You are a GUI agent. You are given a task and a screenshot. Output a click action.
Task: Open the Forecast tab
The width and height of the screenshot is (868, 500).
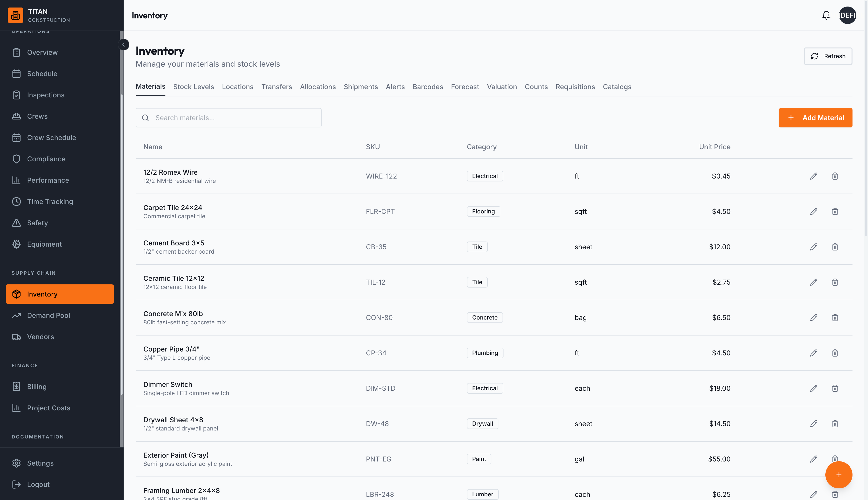(x=465, y=86)
